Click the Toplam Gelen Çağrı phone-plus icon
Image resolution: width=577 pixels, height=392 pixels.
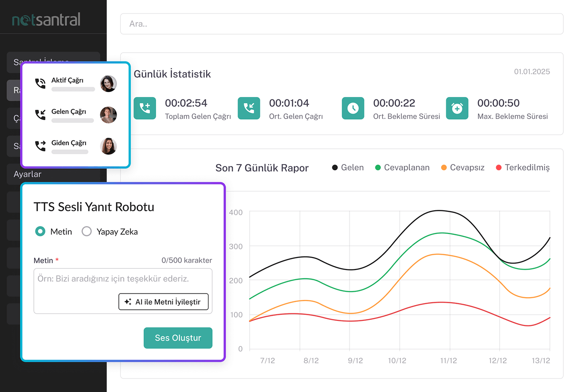click(145, 108)
